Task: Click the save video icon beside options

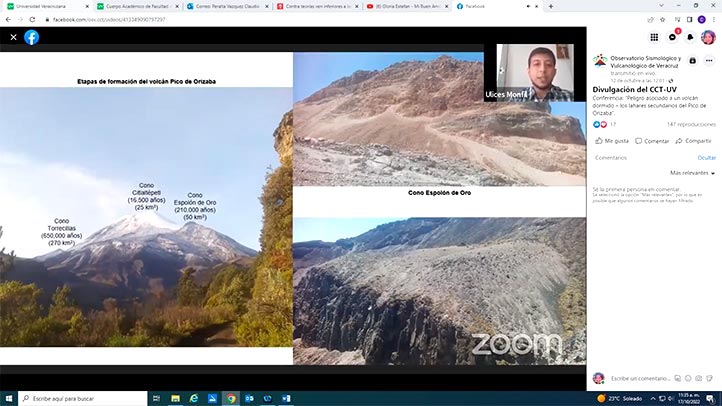Action: pyautogui.click(x=694, y=60)
